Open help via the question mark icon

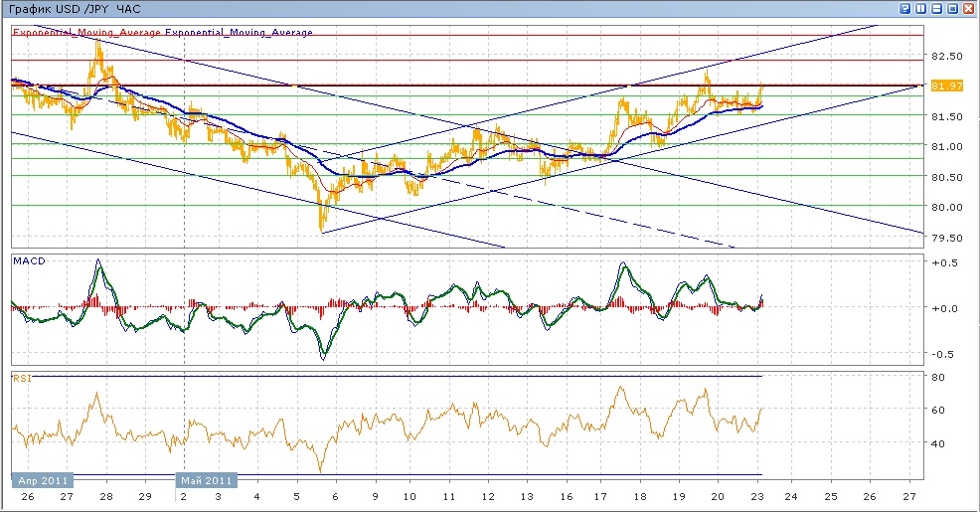[905, 8]
